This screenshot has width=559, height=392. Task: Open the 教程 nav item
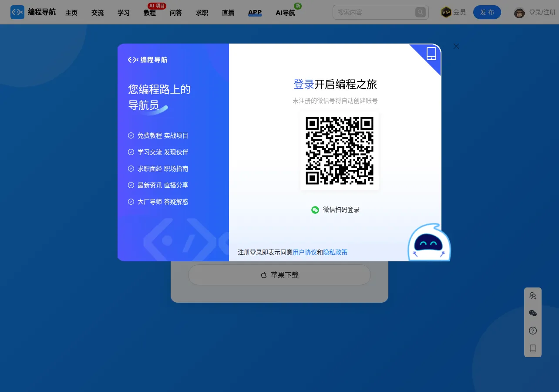(x=150, y=13)
